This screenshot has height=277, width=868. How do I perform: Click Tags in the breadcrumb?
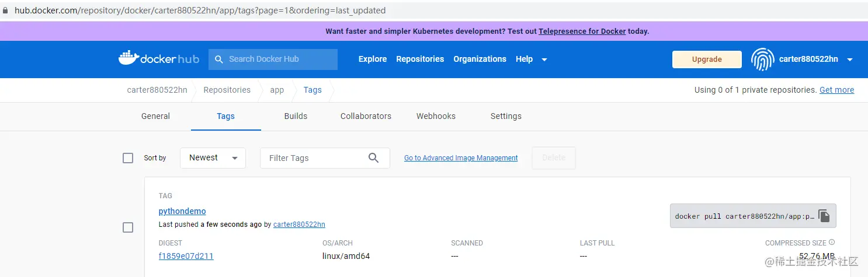[x=313, y=90]
